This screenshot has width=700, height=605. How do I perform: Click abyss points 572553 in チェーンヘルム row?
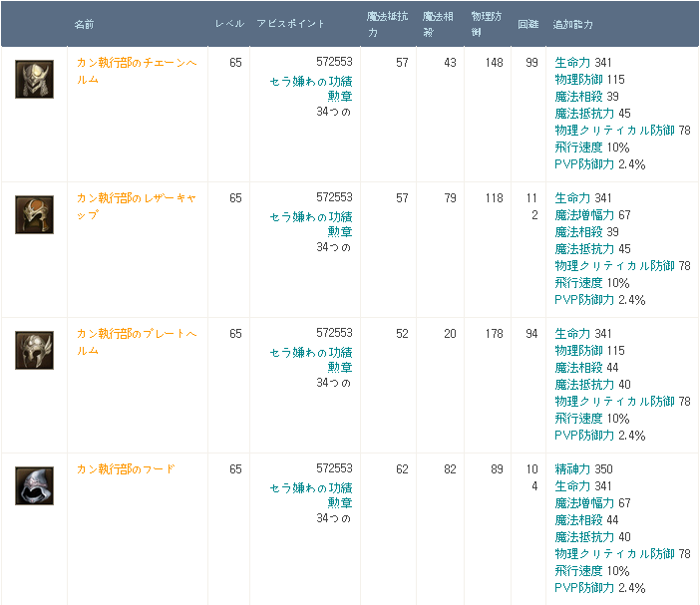[334, 62]
